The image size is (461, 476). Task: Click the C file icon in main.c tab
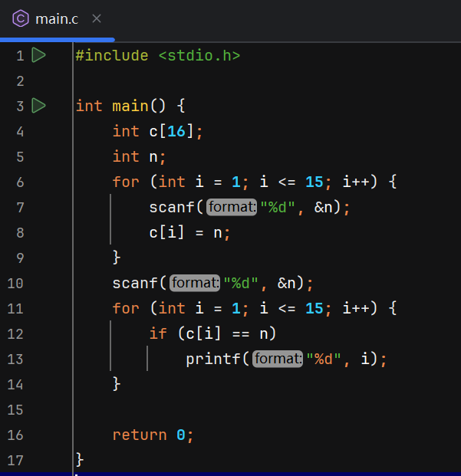(x=21, y=18)
